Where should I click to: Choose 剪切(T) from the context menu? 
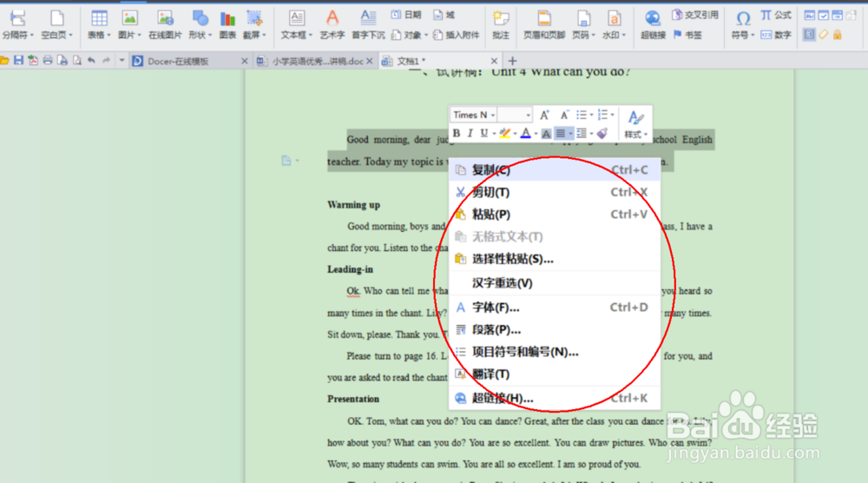point(556,192)
